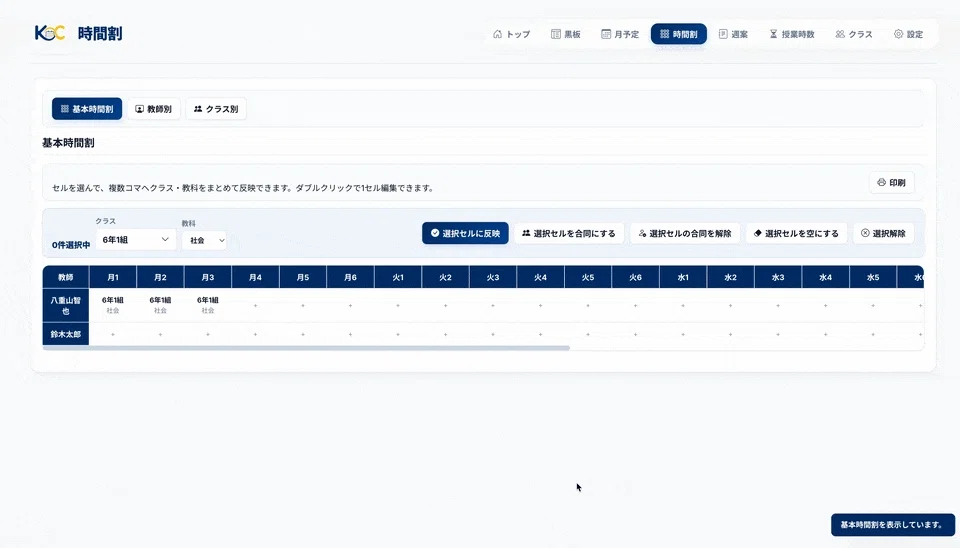Click 選択セルを空にする button

point(797,233)
